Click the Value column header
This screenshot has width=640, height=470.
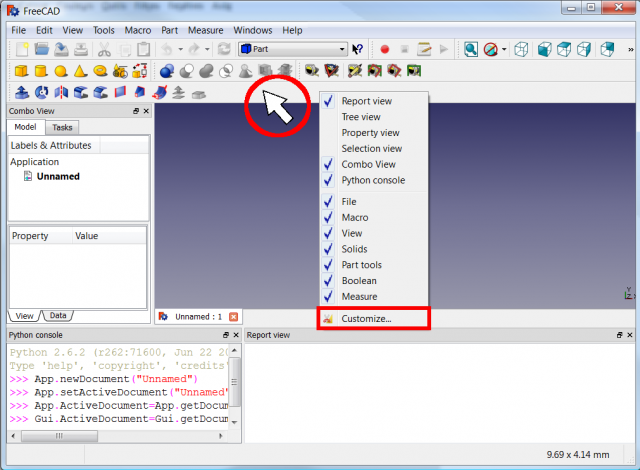coord(109,236)
